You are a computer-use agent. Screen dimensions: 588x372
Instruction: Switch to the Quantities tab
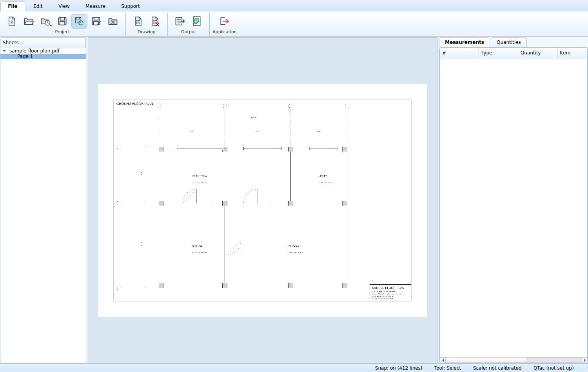coord(509,42)
